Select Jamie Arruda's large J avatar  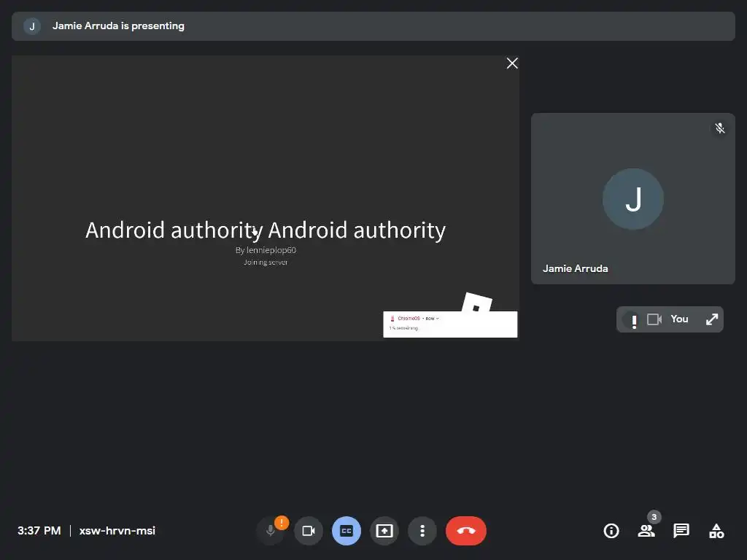tap(633, 199)
